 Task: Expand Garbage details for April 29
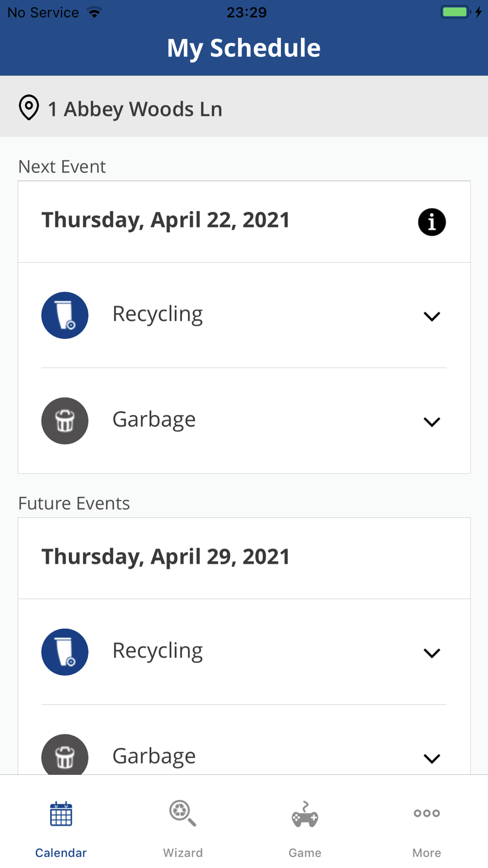coord(432,758)
